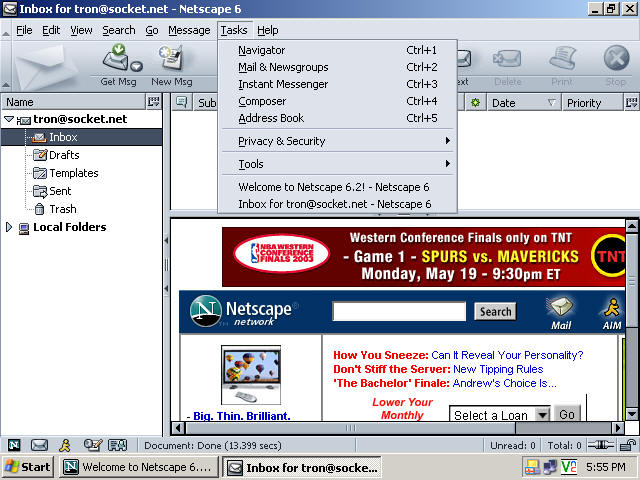Screen dimensions: 640x480
Task: Collapse the tron@socket.net account tree
Action: pyautogui.click(x=9, y=119)
